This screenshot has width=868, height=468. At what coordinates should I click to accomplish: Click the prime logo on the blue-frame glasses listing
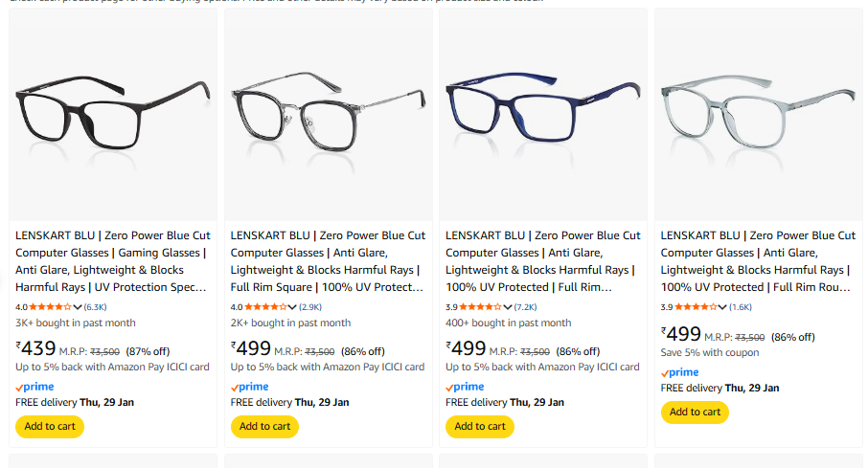point(465,388)
